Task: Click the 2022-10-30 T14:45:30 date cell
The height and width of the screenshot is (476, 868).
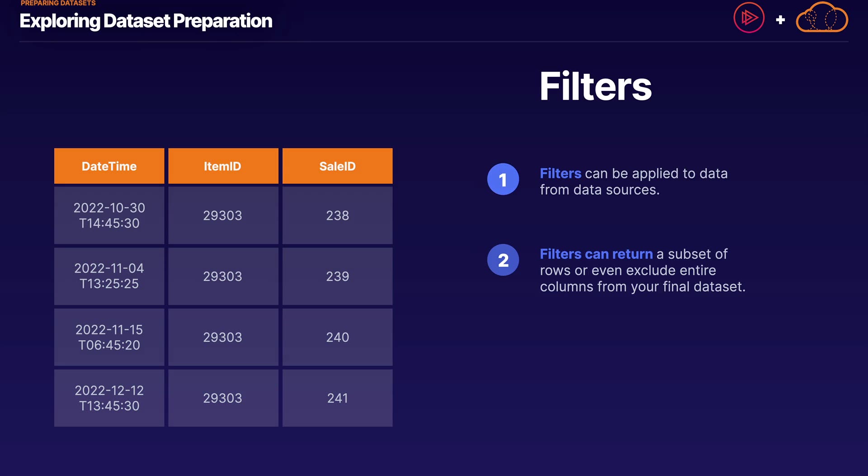Action: (109, 215)
